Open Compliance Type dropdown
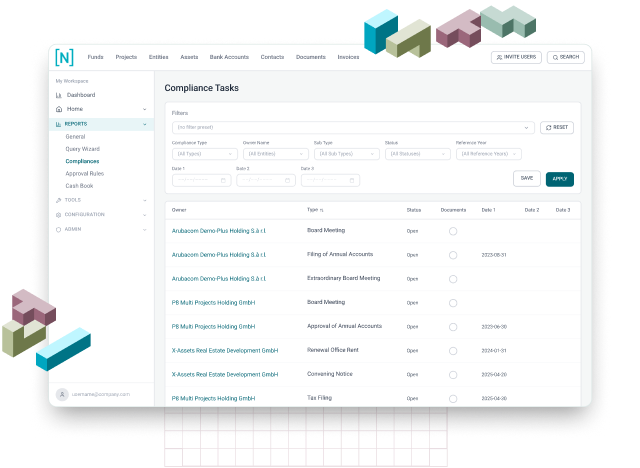Image resolution: width=640 pixels, height=468 pixels. 205,154
